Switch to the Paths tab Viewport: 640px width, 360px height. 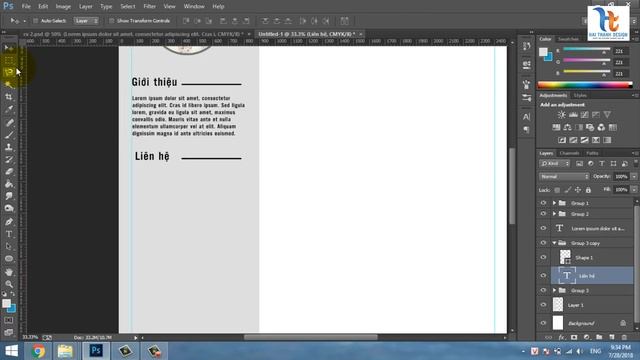click(x=592, y=153)
